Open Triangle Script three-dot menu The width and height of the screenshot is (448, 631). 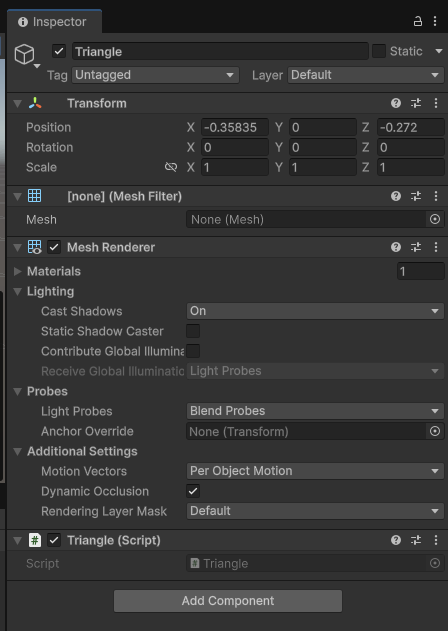tap(436, 540)
